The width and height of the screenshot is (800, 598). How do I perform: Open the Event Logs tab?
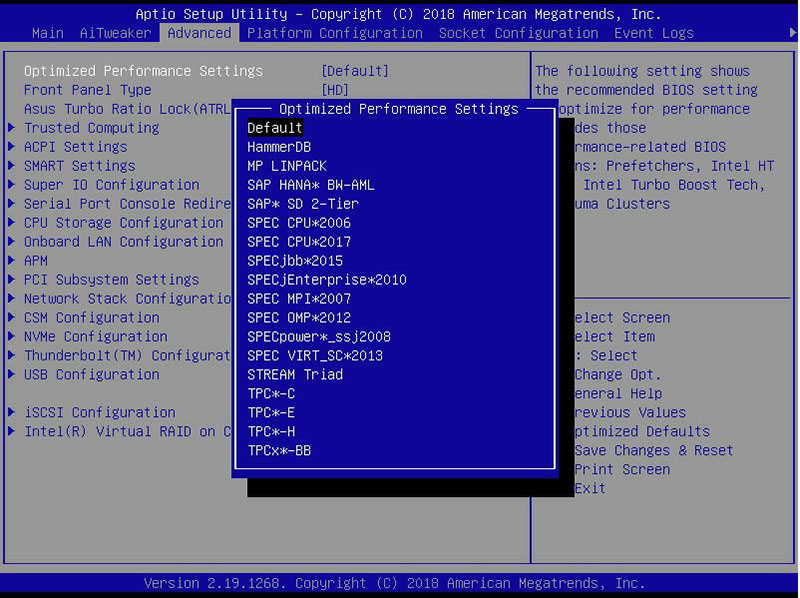[x=654, y=33]
